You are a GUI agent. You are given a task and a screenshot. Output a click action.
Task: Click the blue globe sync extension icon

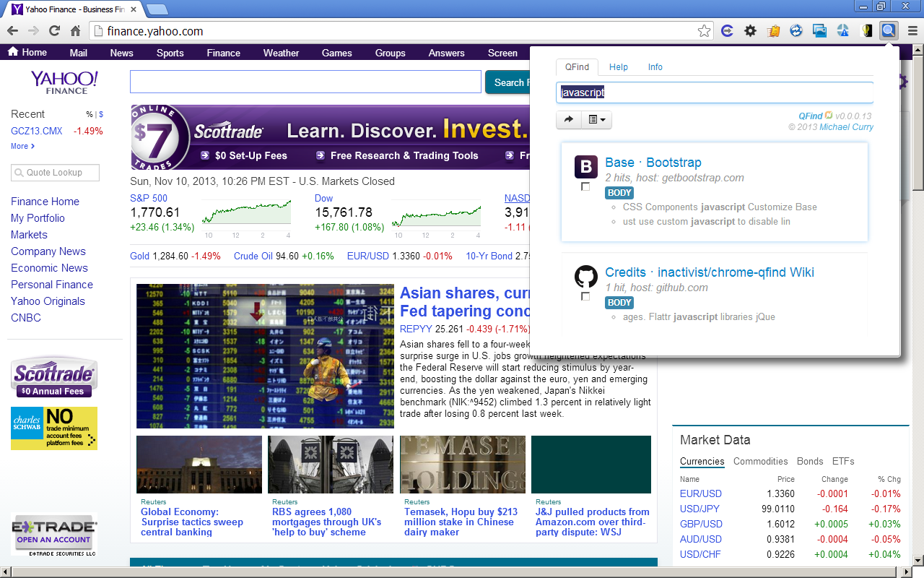point(796,31)
